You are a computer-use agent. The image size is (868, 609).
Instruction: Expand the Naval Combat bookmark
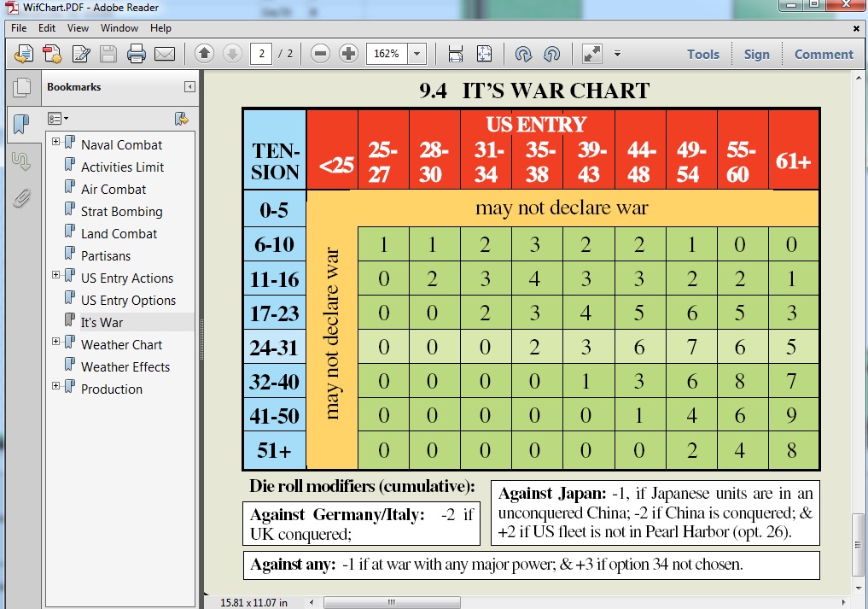[56, 141]
